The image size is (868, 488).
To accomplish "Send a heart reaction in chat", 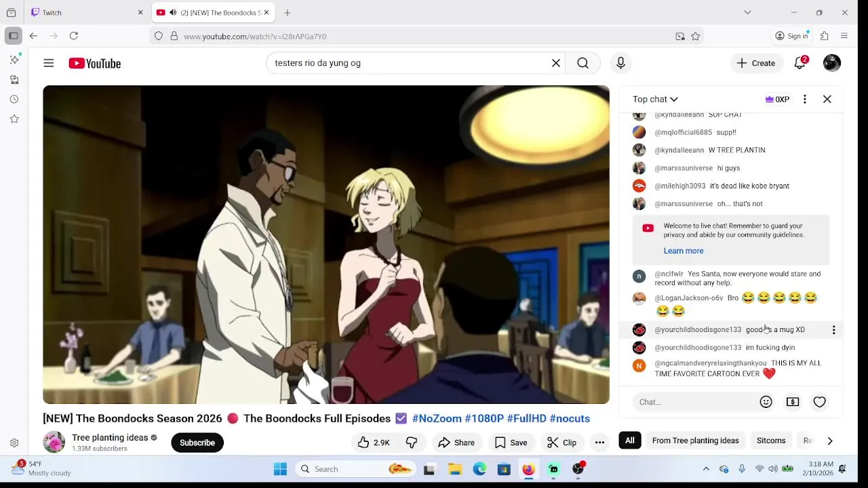I will coord(820,402).
